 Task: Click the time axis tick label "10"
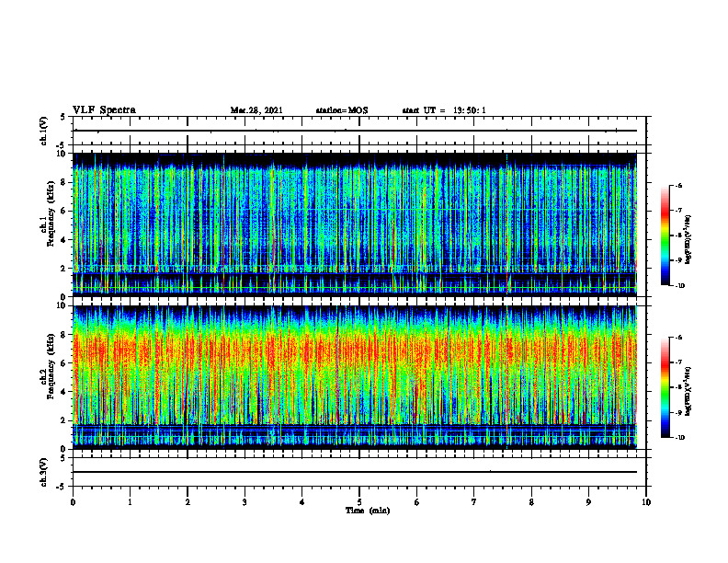[646, 502]
